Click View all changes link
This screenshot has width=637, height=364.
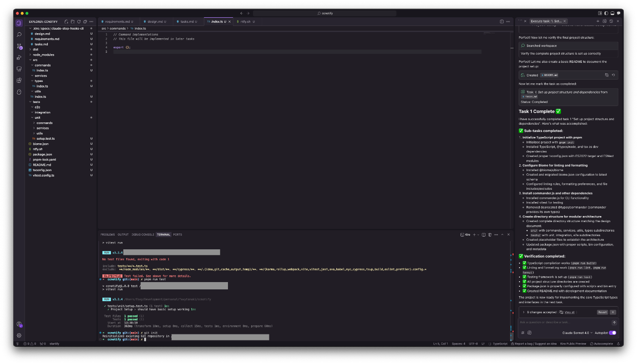point(569,312)
